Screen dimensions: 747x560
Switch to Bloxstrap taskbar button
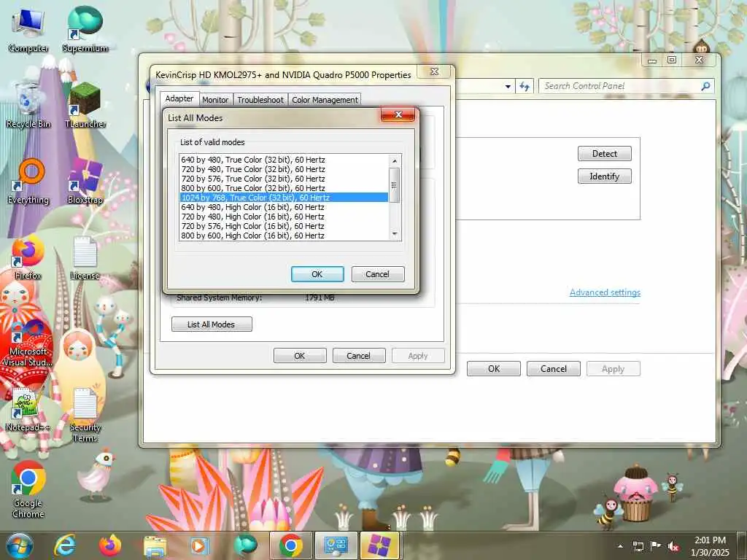(x=379, y=545)
